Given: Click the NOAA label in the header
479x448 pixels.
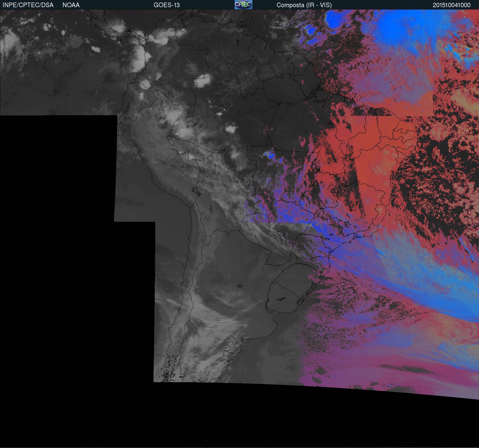Looking at the screenshot, I should 71,5.
